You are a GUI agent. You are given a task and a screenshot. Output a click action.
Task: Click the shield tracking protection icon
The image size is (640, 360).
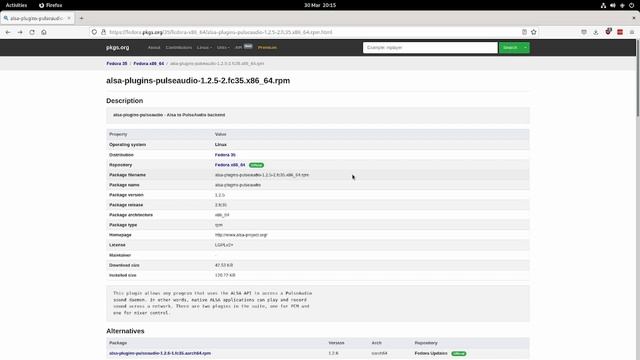tap(94, 32)
